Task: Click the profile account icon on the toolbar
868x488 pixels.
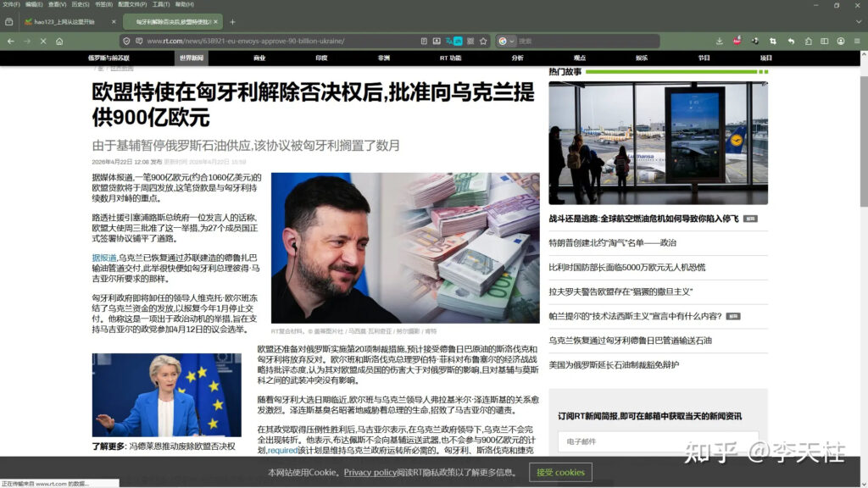Action: pos(841,41)
